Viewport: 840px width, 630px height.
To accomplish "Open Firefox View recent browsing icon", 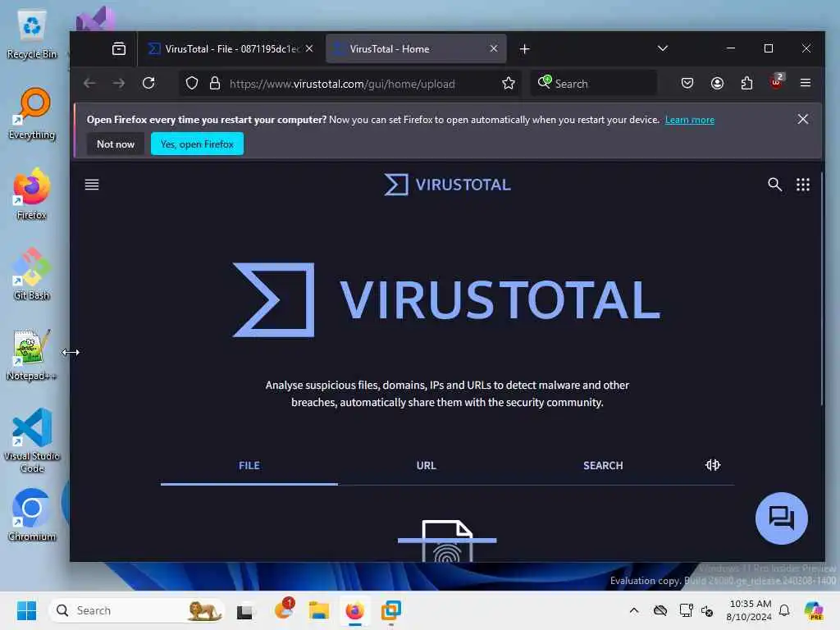I will tap(119, 48).
